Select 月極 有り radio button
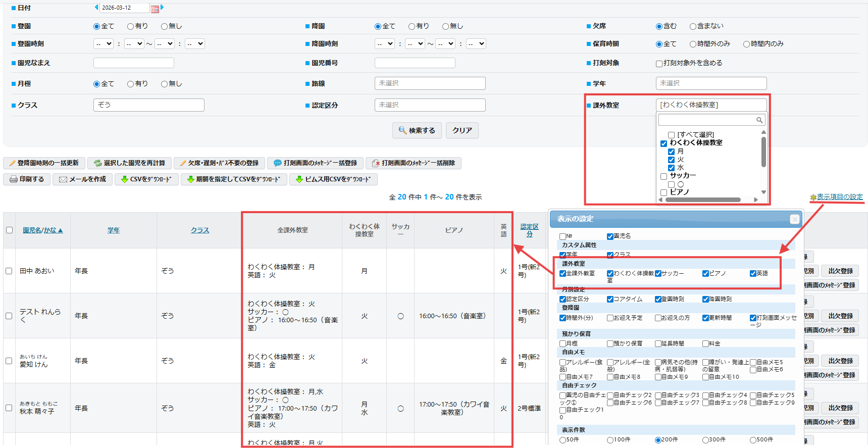Viewport: 868px width, 448px height. (130, 84)
